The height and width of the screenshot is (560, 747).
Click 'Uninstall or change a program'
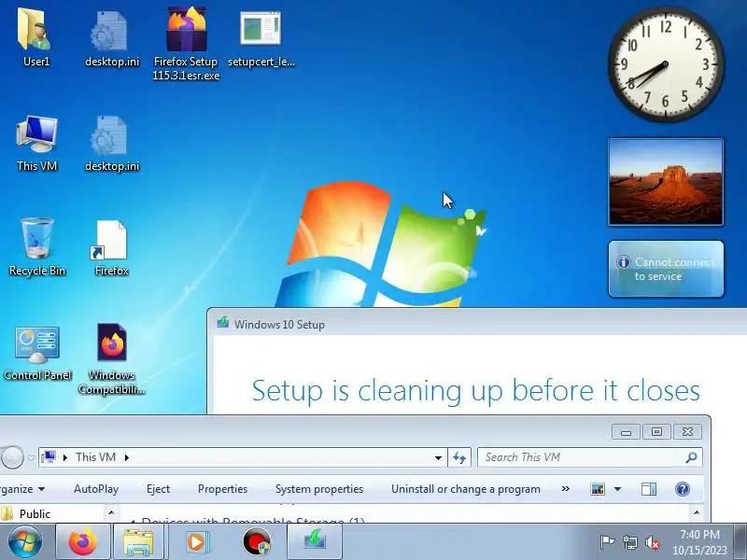pos(465,489)
